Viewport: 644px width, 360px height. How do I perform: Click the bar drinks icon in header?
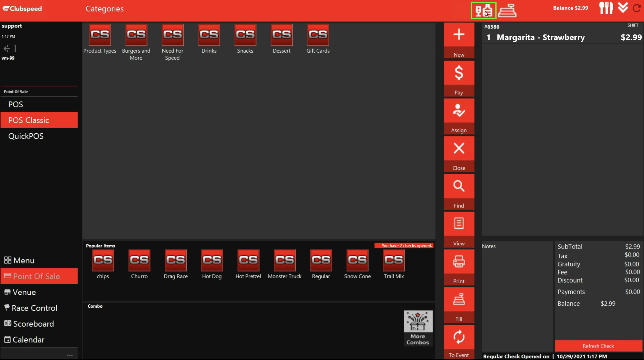tap(483, 10)
